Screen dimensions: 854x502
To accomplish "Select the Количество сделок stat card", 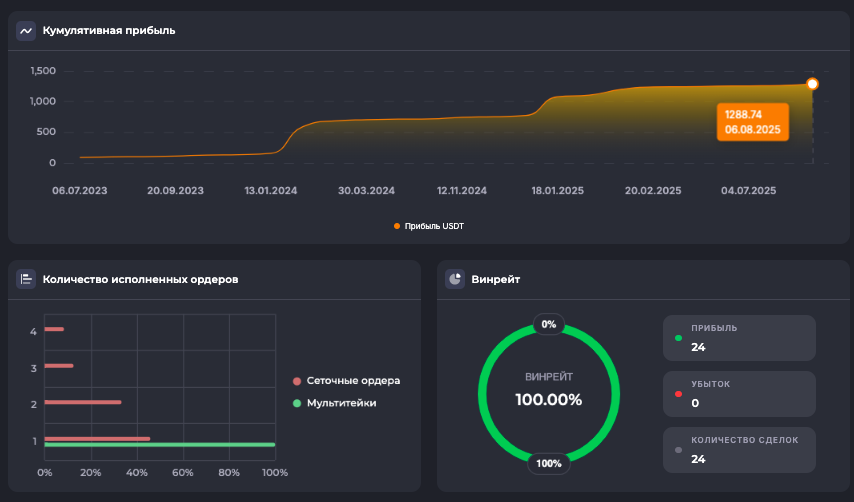I will 739,450.
